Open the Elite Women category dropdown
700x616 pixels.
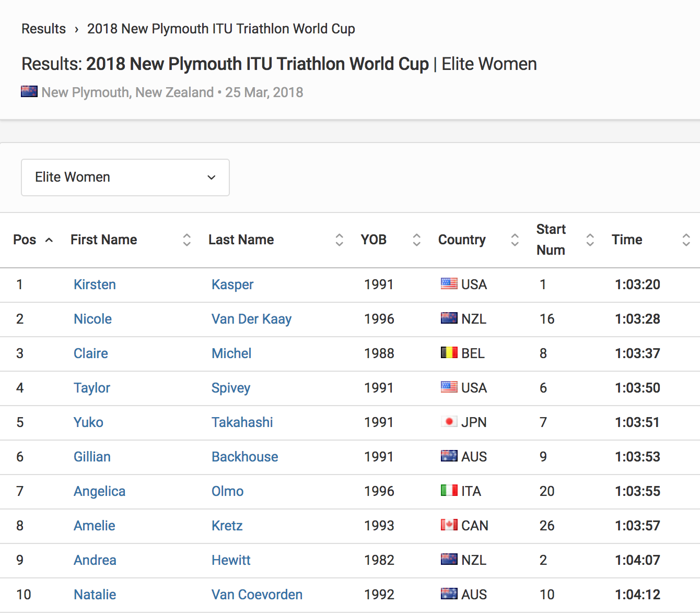125,177
